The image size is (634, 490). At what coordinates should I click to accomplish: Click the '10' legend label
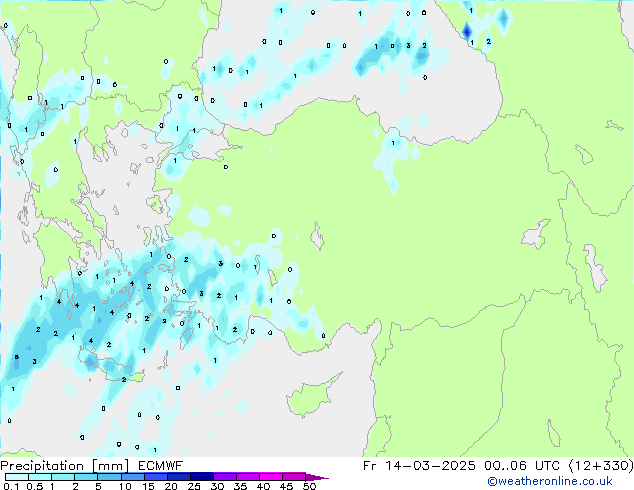pyautogui.click(x=125, y=486)
